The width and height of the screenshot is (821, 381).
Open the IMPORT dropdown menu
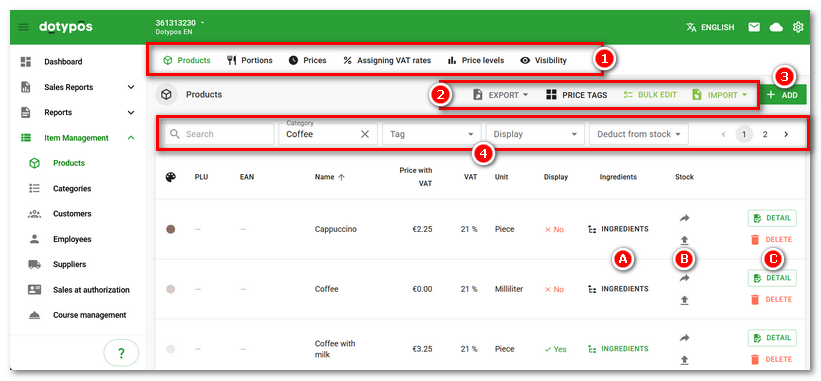point(719,95)
